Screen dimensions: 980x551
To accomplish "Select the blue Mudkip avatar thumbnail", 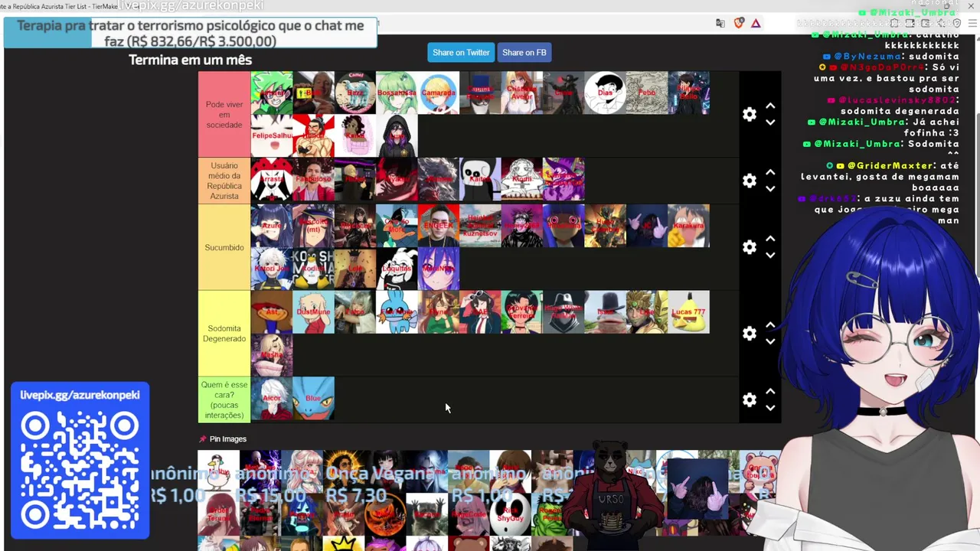I will pos(397,312).
